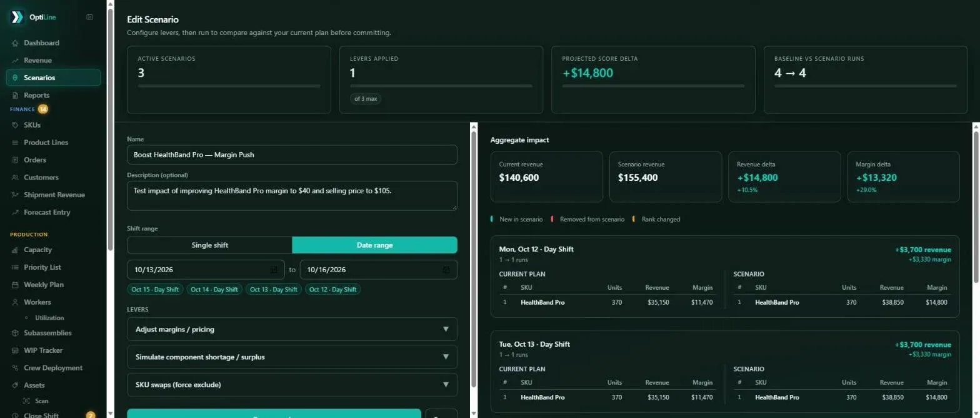
Task: Click the SKUs tag icon
Action: (15, 125)
